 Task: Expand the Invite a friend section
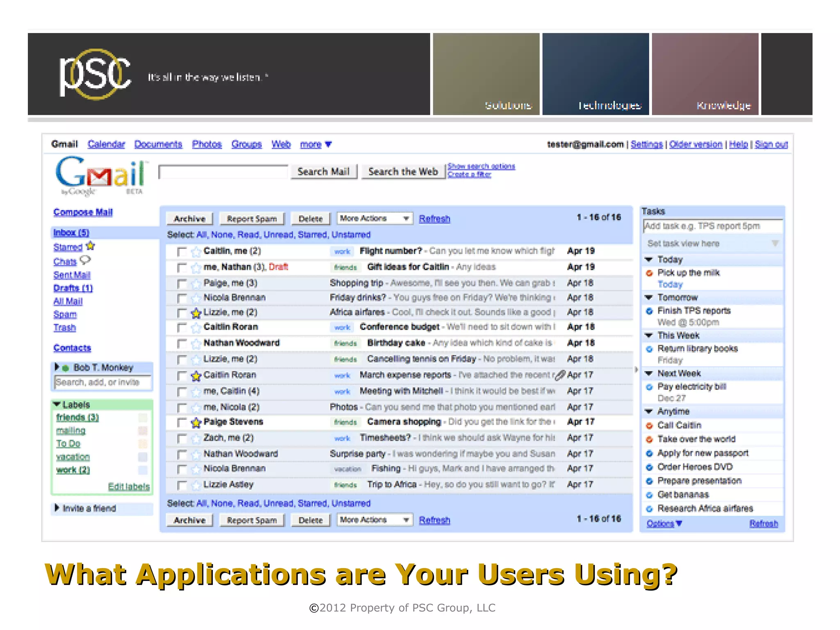click(57, 508)
